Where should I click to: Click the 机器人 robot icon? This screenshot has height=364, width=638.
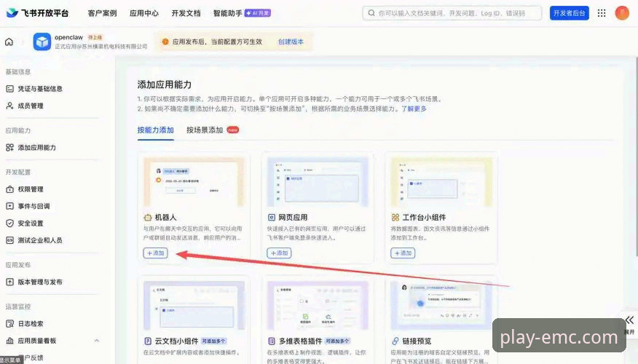click(148, 218)
